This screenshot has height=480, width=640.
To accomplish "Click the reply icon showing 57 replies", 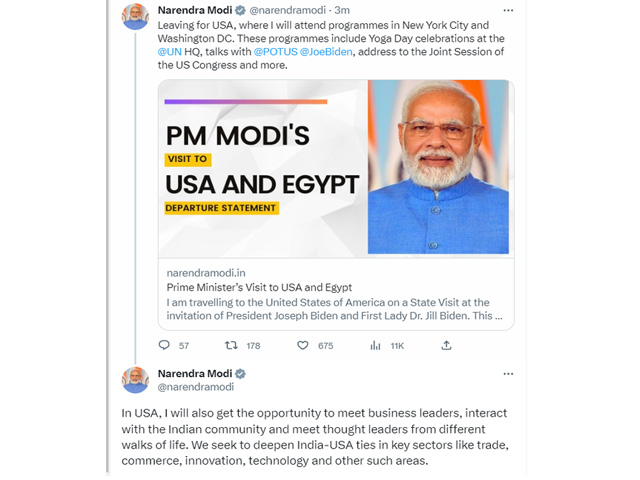I will (x=165, y=345).
